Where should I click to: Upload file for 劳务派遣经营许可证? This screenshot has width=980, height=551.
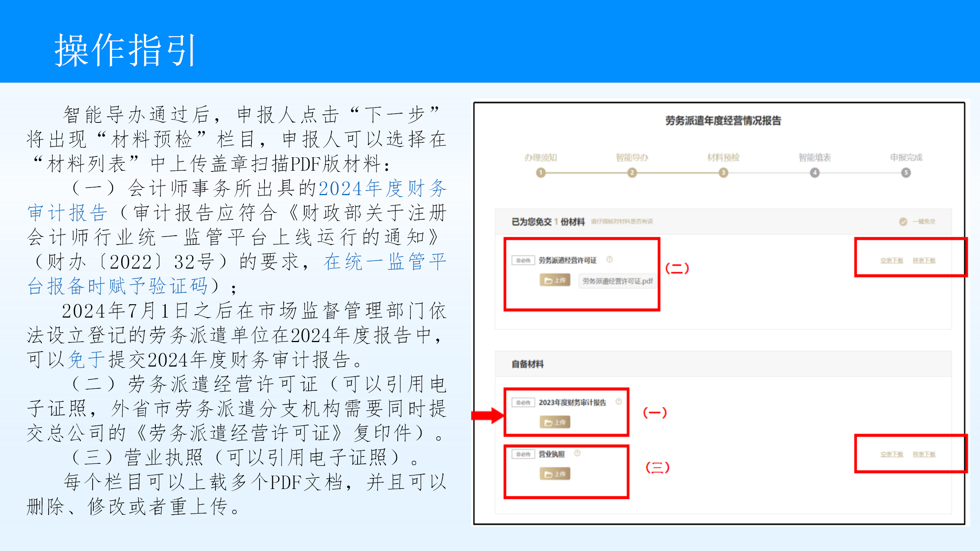click(555, 280)
